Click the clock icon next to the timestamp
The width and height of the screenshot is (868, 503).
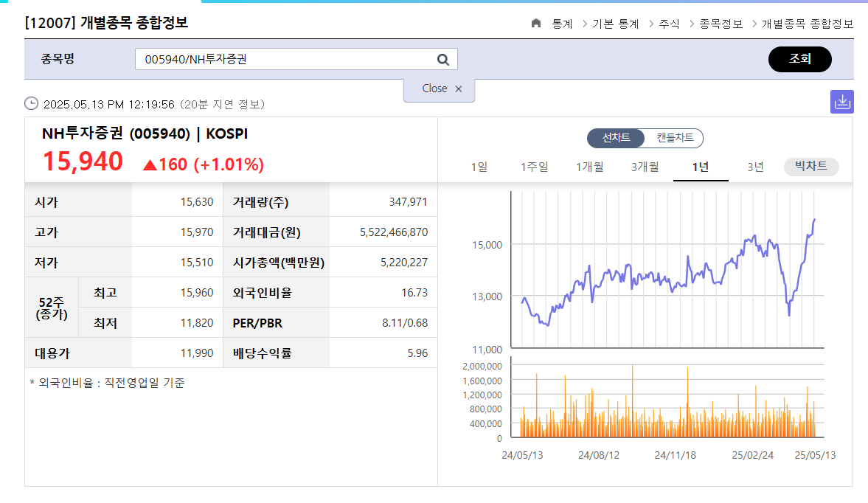tap(31, 104)
